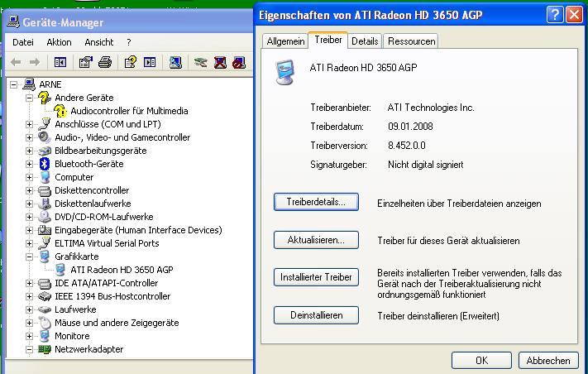Click the disable device toolbar icon
Viewport: 588px width, 374px height.
point(239,62)
